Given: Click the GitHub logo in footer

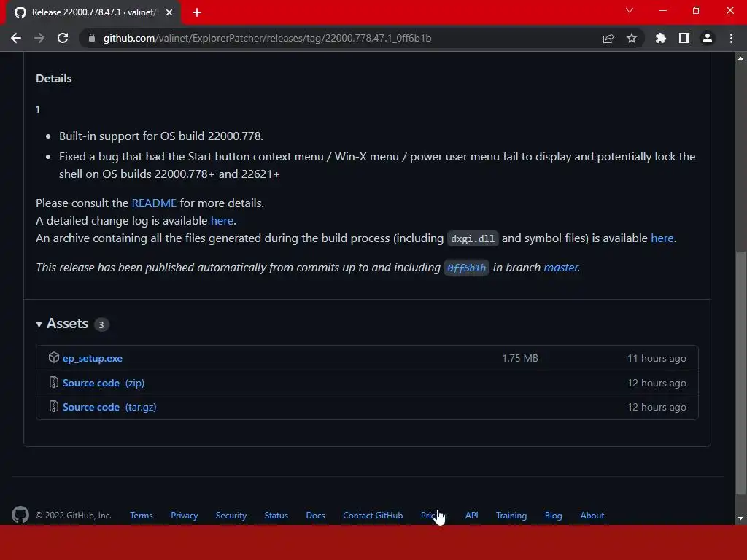Looking at the screenshot, I should click(20, 515).
